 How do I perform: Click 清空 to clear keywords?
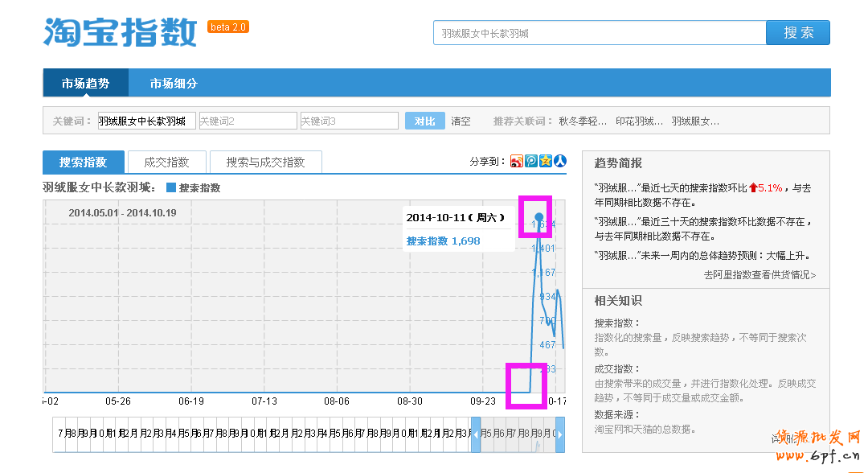461,121
